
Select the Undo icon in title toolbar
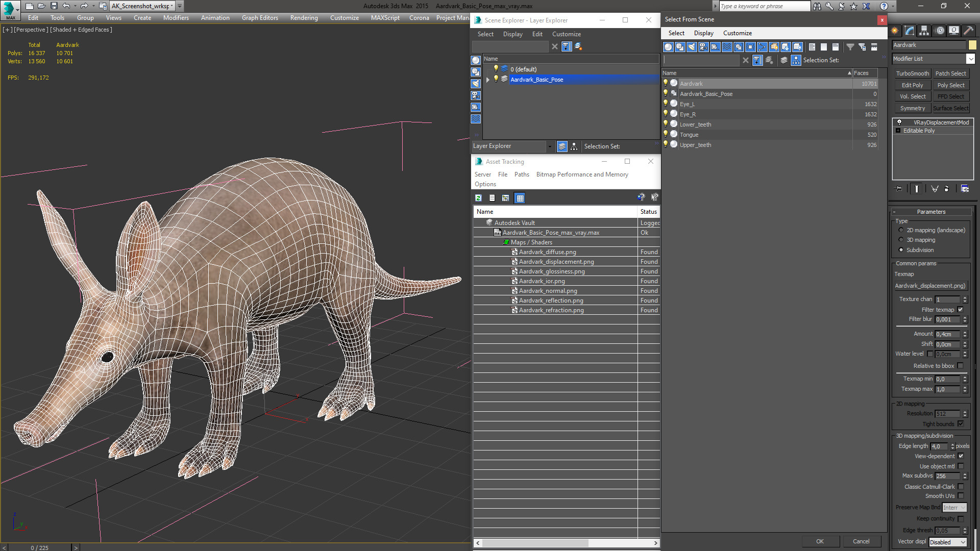66,6
